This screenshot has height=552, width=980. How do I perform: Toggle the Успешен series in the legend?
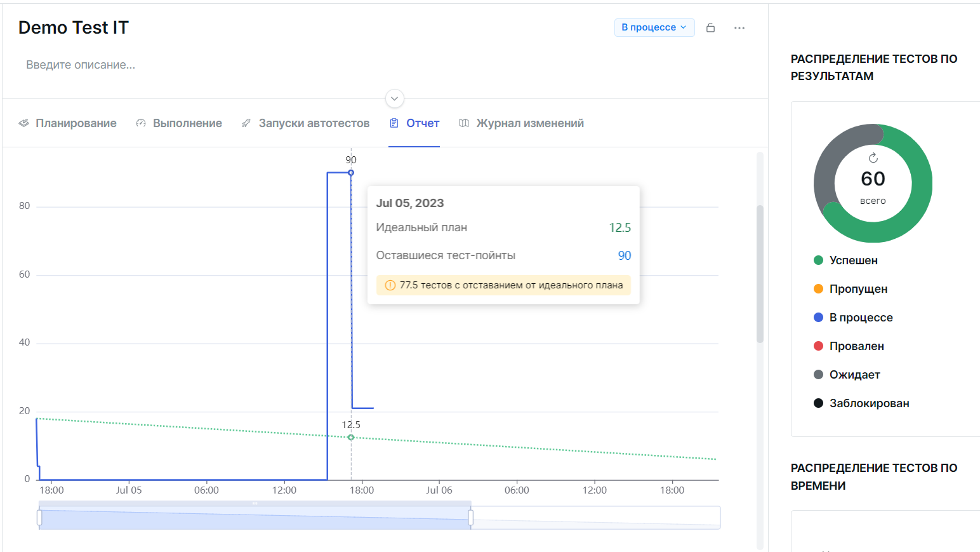853,260
